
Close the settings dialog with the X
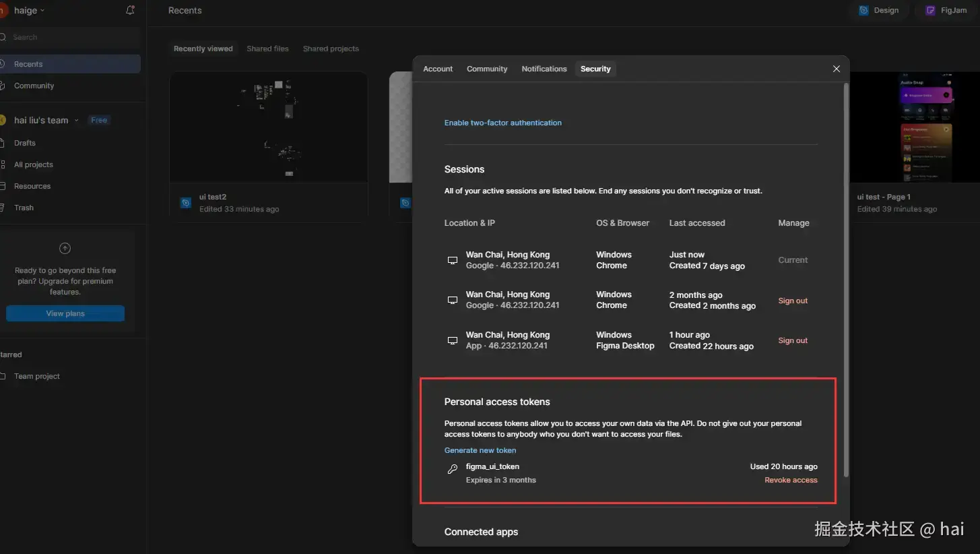pyautogui.click(x=837, y=69)
